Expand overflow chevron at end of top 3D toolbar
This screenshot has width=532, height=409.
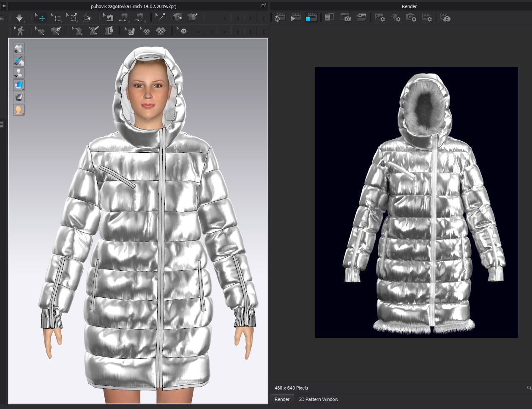click(x=264, y=18)
